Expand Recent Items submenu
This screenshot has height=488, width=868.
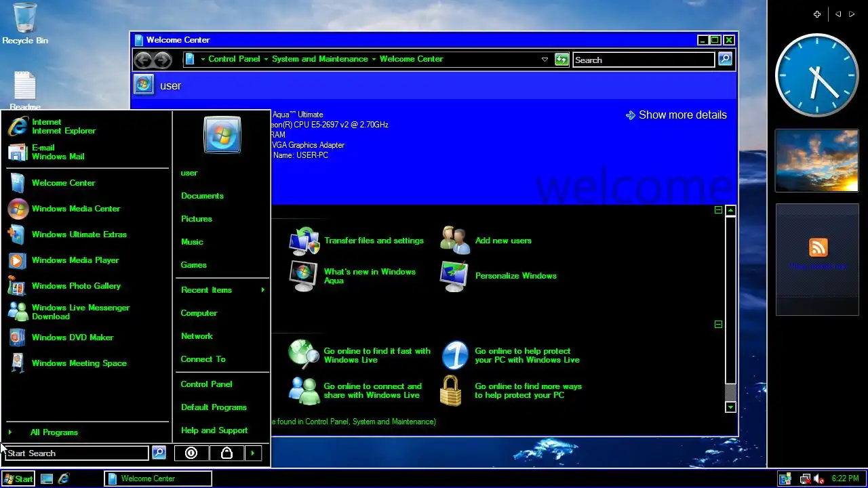(x=222, y=290)
